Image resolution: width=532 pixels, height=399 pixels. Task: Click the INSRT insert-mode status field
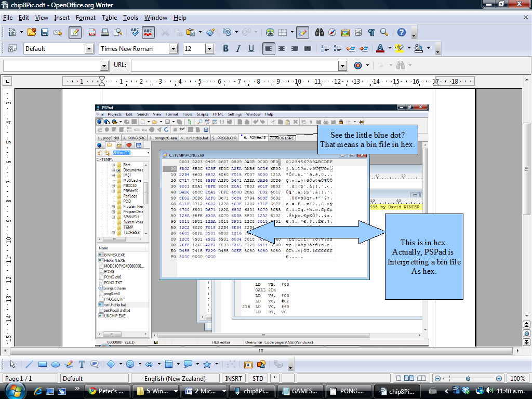[x=233, y=378]
